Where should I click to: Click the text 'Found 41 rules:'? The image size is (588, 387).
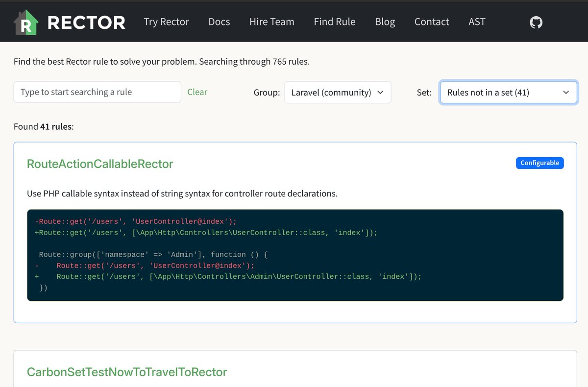44,127
